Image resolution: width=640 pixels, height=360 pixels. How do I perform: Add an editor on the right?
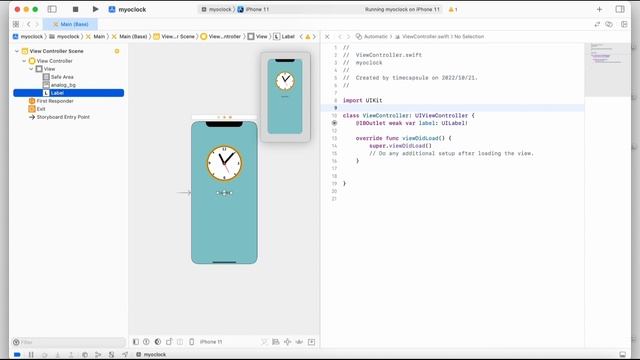coord(624,24)
